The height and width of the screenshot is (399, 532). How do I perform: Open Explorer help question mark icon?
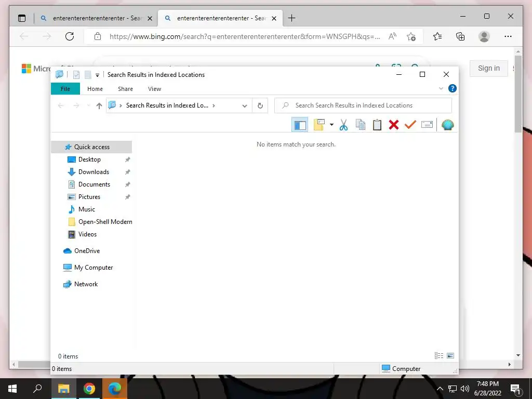point(453,88)
